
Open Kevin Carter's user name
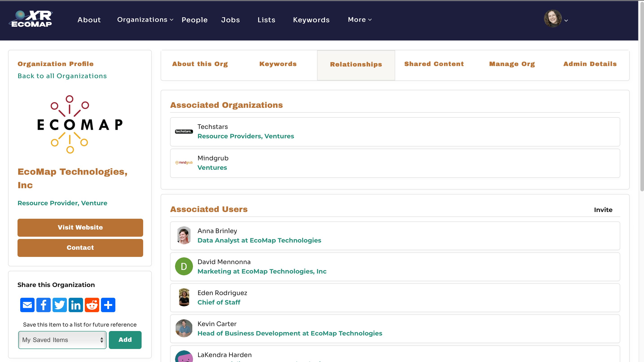point(217,324)
